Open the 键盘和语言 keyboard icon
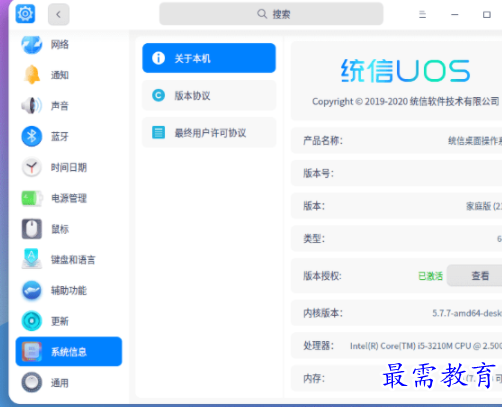The width and height of the screenshot is (504, 407). tap(32, 259)
